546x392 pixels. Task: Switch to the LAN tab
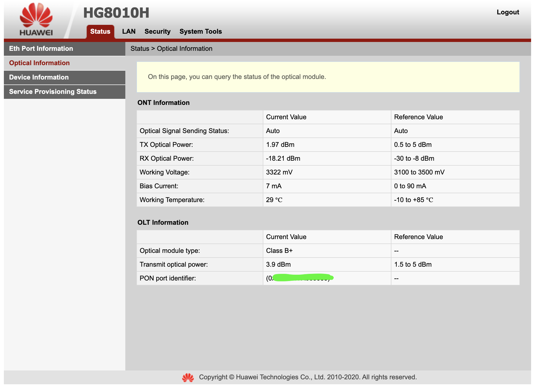(x=128, y=31)
